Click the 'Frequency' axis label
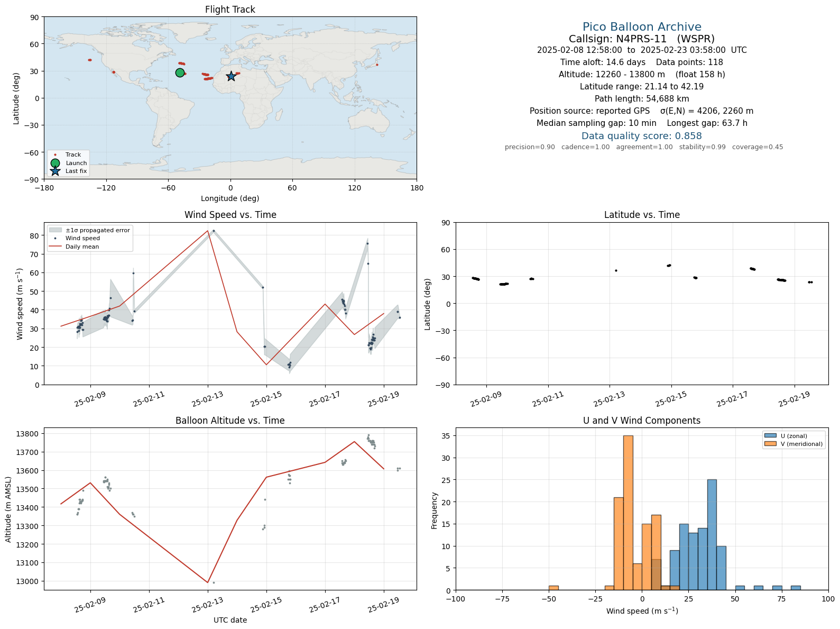The image size is (840, 629). tap(435, 510)
